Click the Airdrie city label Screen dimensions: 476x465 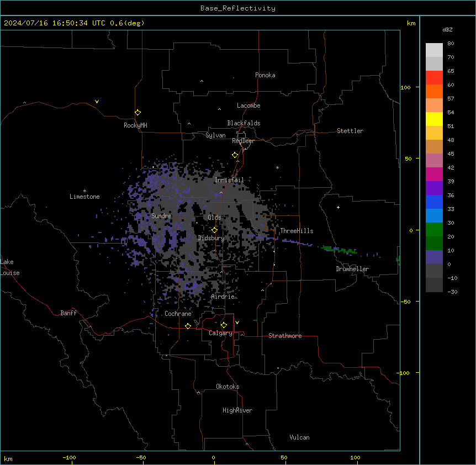point(223,297)
